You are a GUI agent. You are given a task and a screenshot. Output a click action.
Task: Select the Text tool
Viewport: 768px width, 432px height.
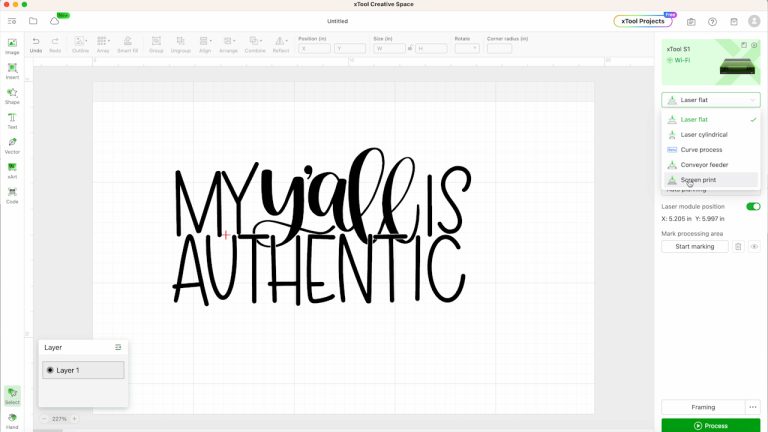point(12,119)
